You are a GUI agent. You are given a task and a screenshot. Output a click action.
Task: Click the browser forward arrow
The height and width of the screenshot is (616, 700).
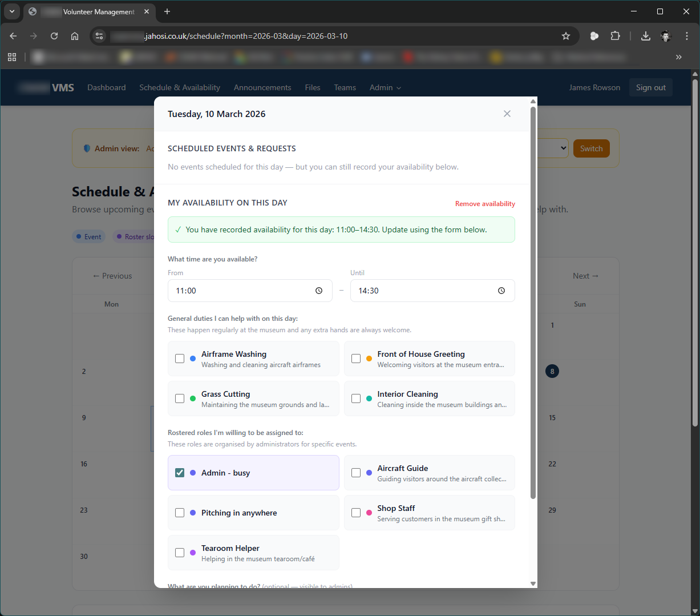point(34,36)
